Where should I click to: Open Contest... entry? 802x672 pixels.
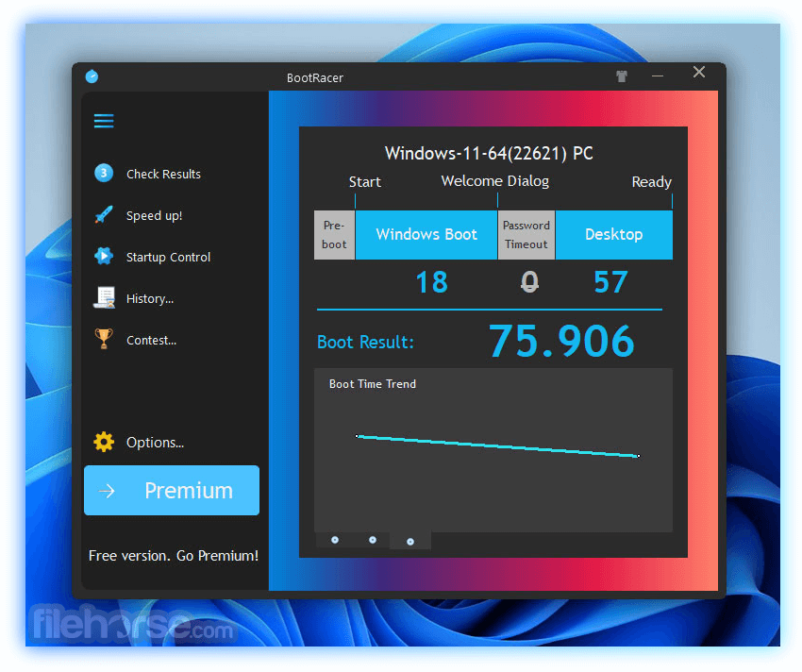click(151, 341)
